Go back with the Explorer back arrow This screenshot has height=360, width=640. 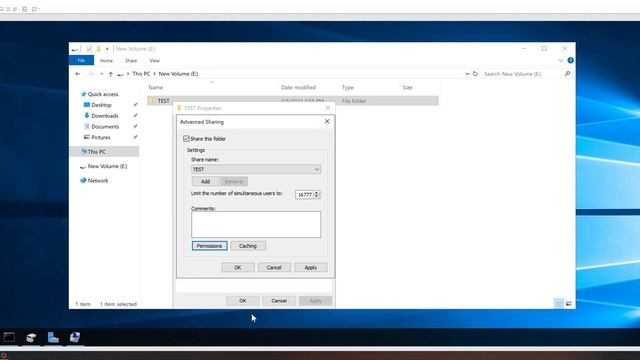click(78, 74)
